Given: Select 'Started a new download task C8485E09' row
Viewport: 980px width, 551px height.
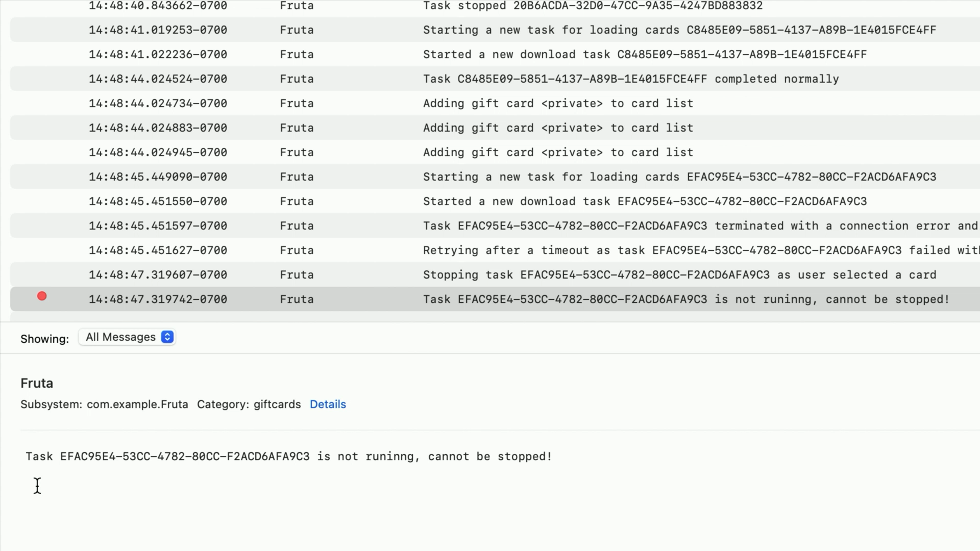Looking at the screenshot, I should pyautogui.click(x=495, y=54).
